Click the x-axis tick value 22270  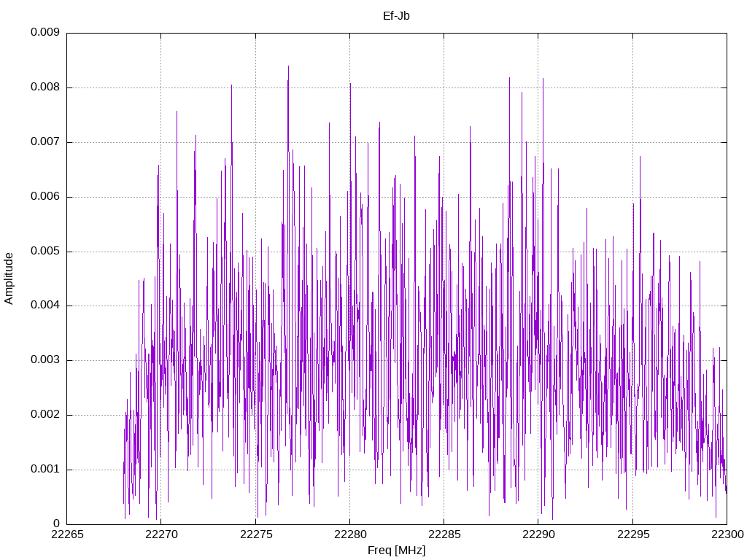pyautogui.click(x=161, y=534)
